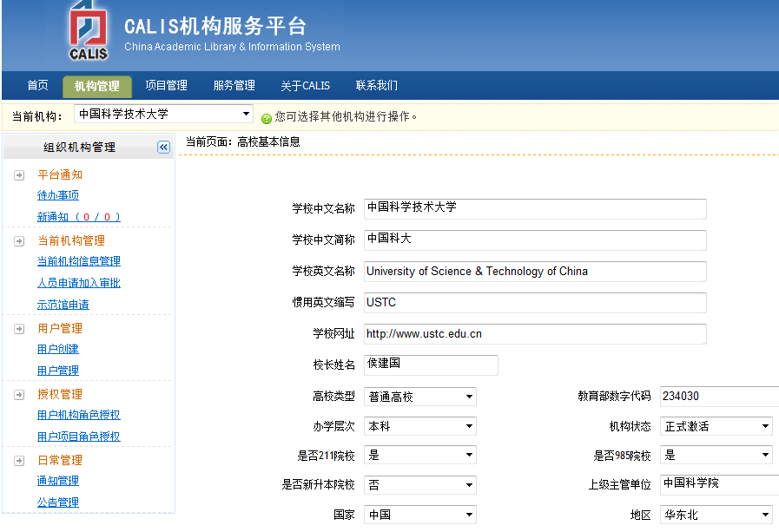Click the 组织机构管理 panel title

[80, 148]
